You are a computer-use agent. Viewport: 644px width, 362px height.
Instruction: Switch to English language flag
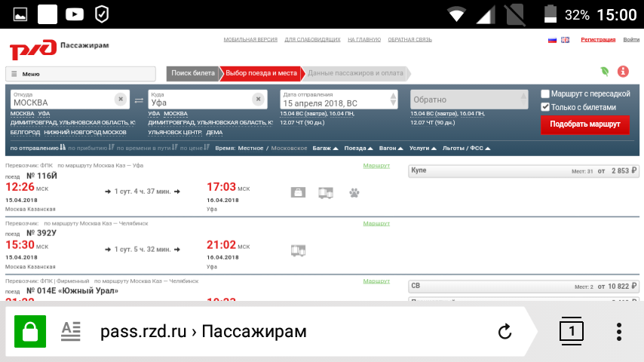565,40
